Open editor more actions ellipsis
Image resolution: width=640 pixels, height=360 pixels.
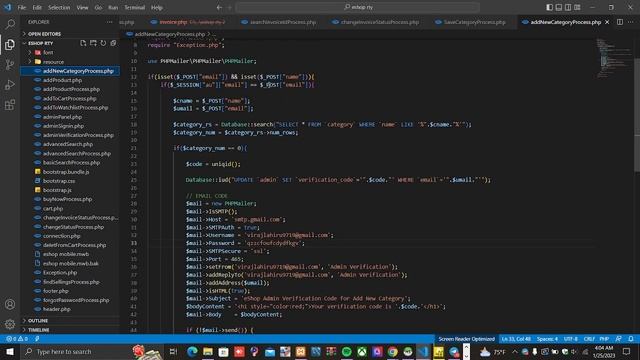(x=631, y=22)
